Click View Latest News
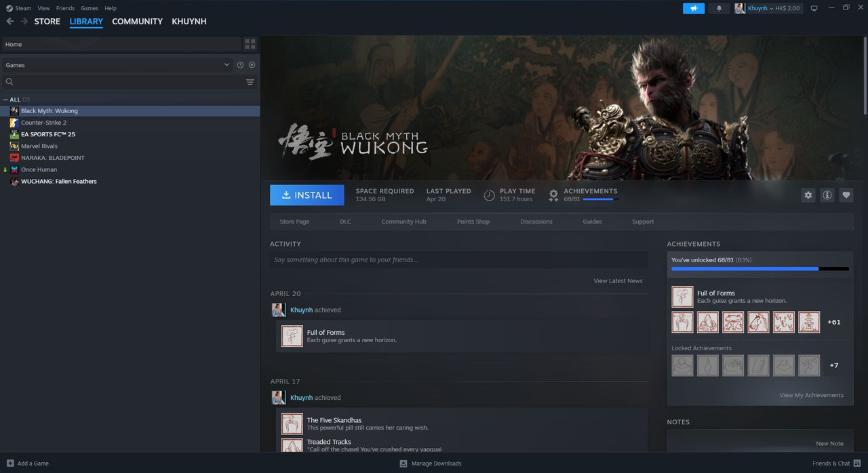The width and height of the screenshot is (868, 473). click(x=618, y=281)
